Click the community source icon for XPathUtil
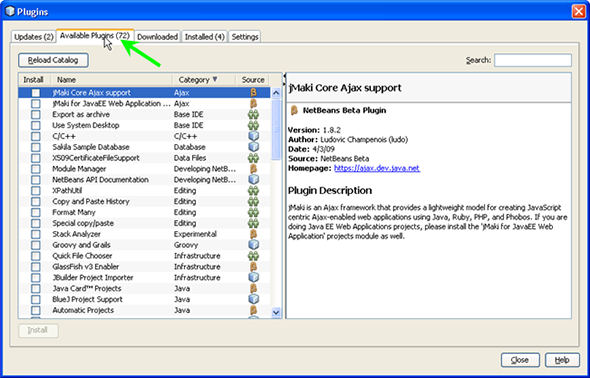The width and height of the screenshot is (590, 378). [253, 191]
